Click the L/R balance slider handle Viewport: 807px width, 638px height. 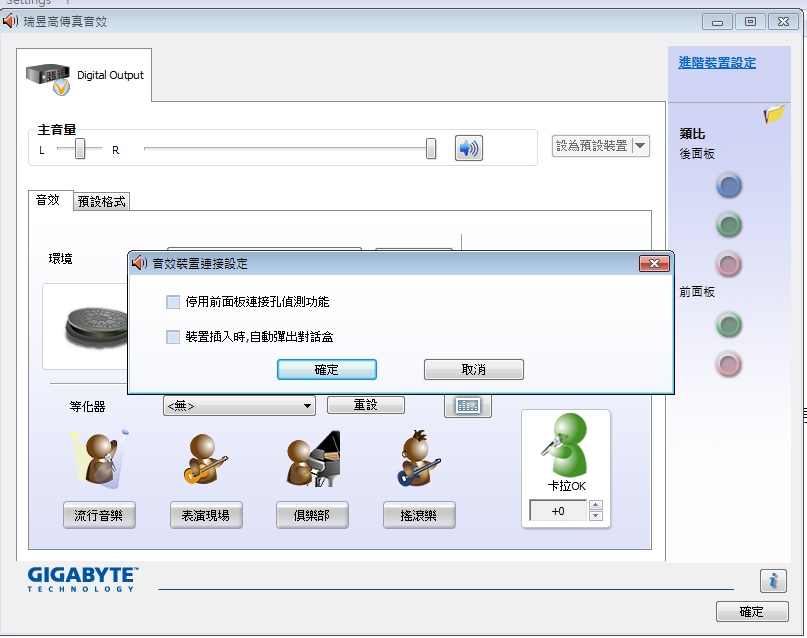coord(80,149)
